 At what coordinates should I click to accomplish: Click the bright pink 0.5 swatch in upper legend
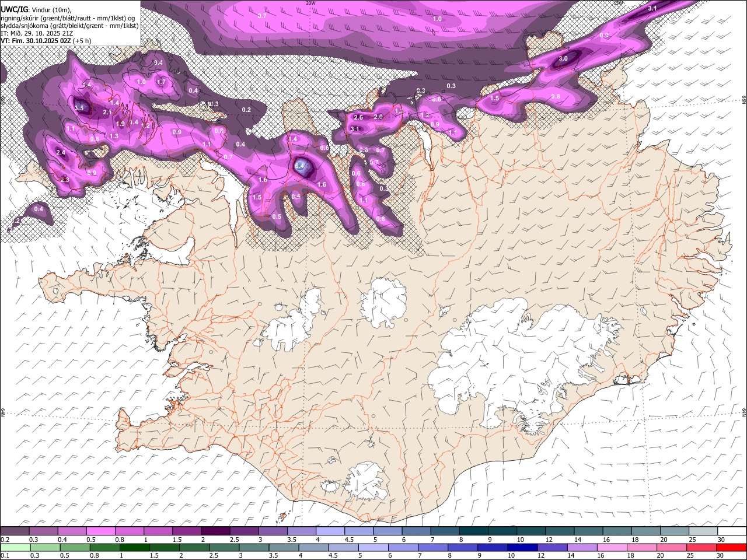101,531
